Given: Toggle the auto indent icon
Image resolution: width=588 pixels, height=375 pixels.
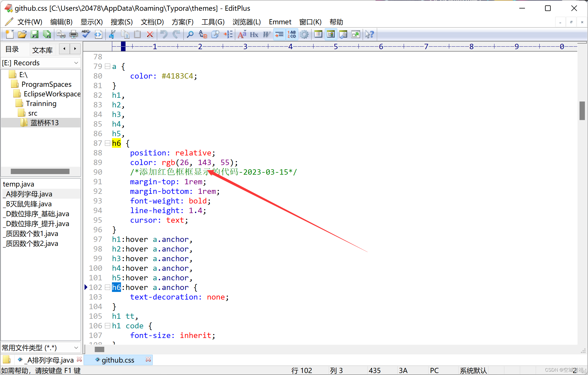Looking at the screenshot, I should point(279,34).
